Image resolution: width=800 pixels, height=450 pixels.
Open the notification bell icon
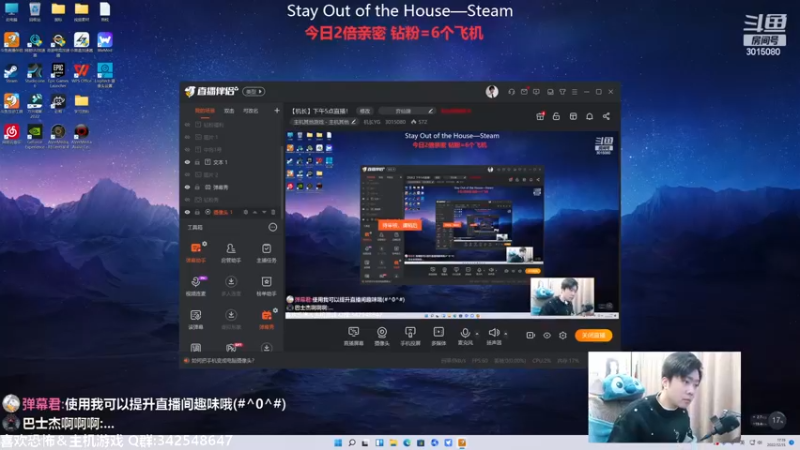[x=589, y=116]
